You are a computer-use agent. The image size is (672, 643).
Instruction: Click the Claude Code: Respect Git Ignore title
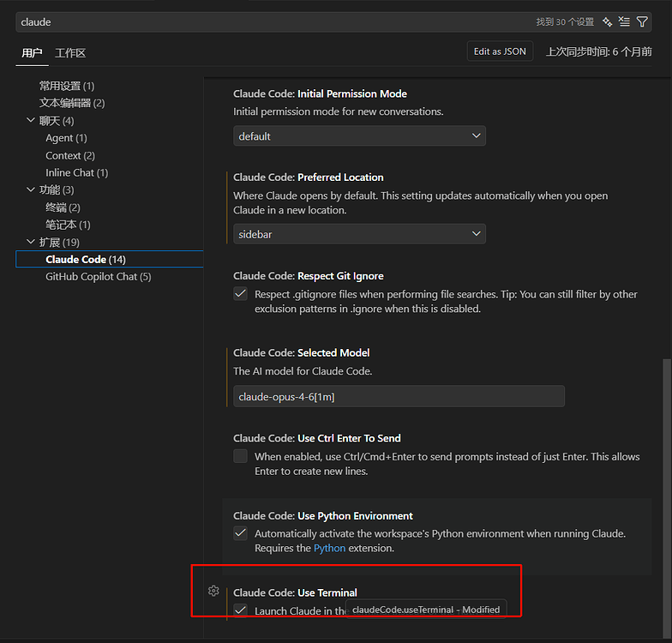[x=309, y=276]
